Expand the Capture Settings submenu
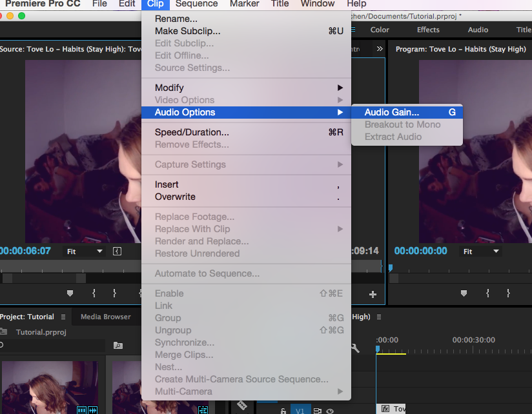 [247, 164]
